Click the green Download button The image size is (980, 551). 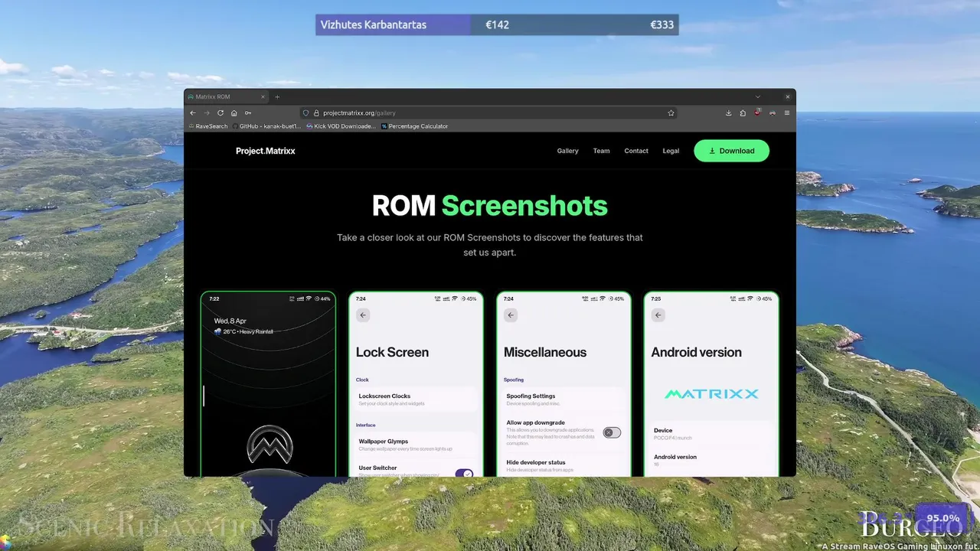[731, 151]
